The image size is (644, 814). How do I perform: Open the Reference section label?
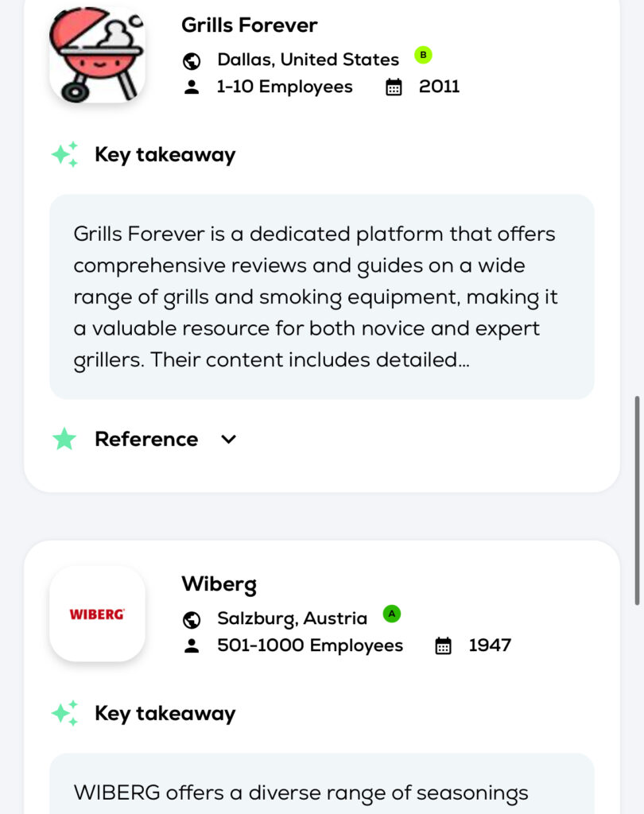coord(146,439)
